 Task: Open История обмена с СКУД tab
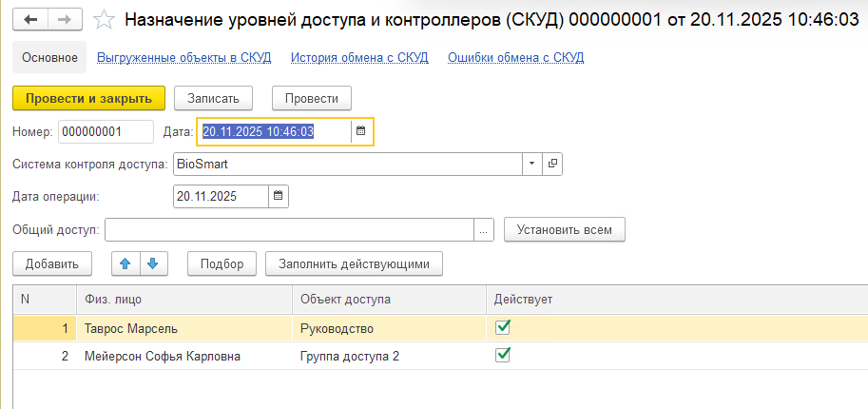tap(358, 57)
